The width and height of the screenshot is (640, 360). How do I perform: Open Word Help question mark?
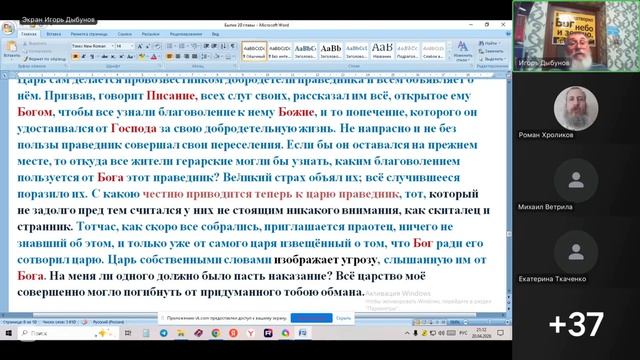[x=508, y=34]
